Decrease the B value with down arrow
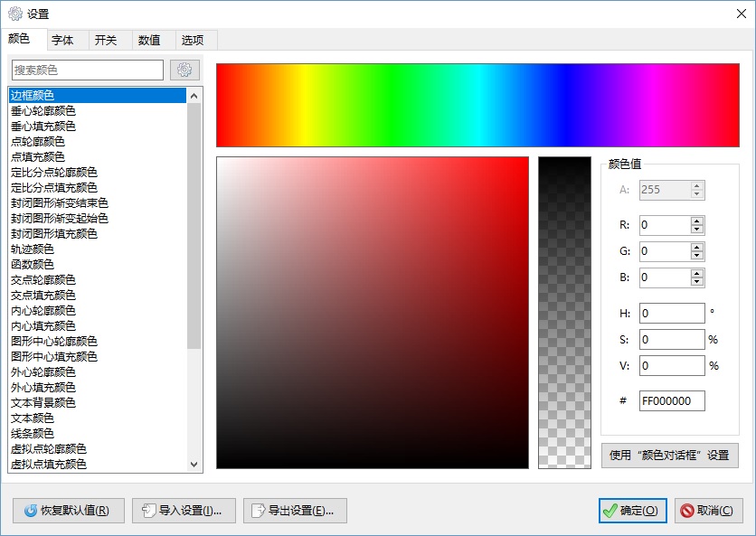 (x=696, y=281)
